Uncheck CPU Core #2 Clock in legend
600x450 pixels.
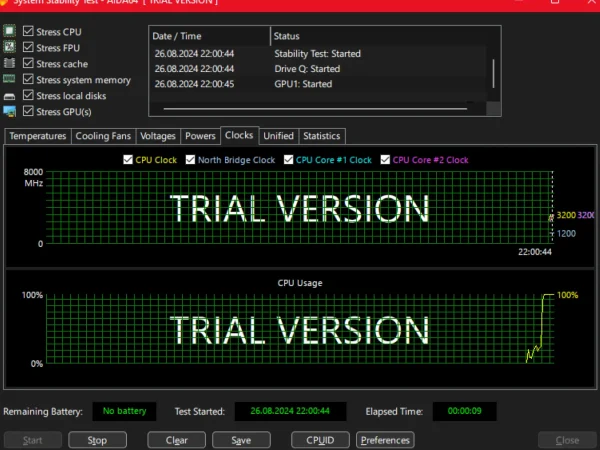(385, 160)
